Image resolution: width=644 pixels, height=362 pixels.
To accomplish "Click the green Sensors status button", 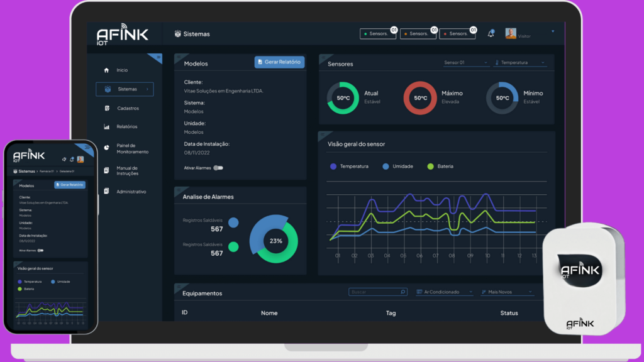I will pyautogui.click(x=378, y=34).
